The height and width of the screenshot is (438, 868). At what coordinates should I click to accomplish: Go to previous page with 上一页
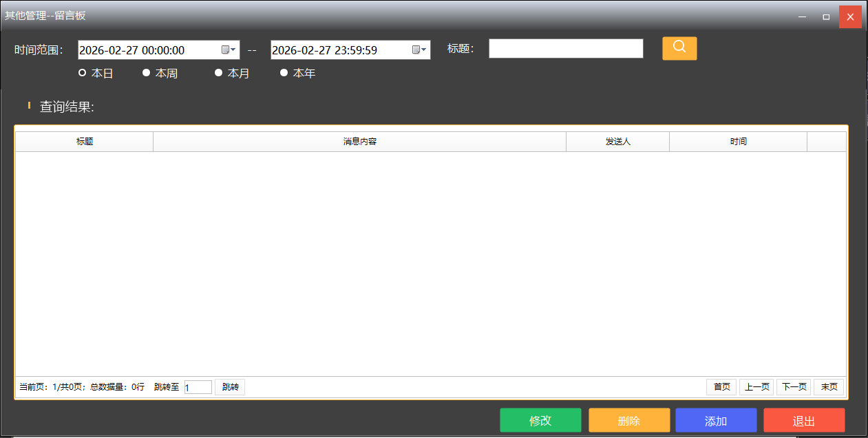click(756, 387)
